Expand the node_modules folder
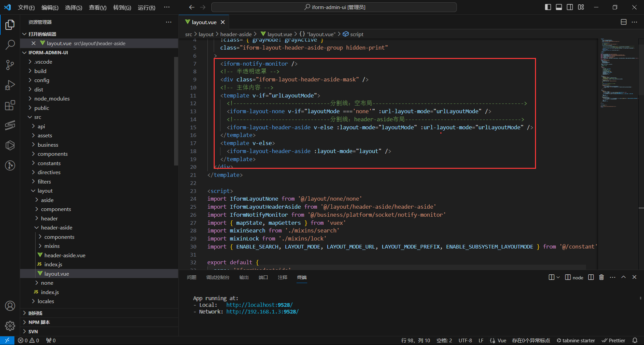 click(52, 98)
